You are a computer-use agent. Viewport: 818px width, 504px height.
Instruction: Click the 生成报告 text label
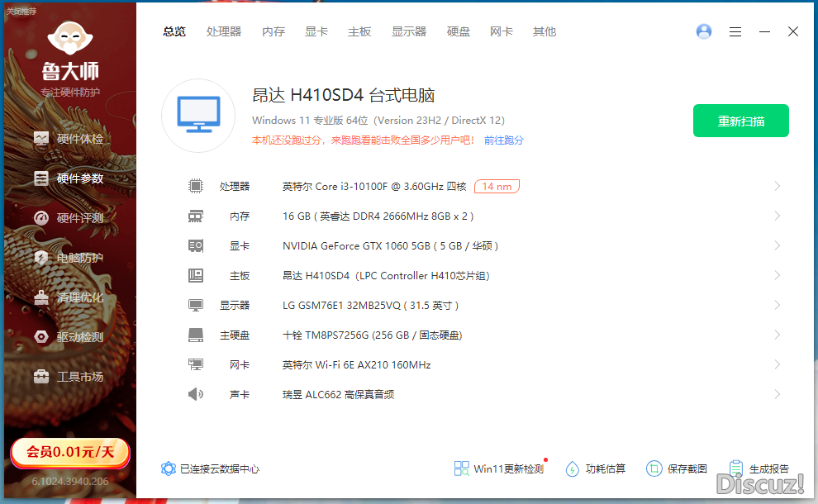click(769, 469)
